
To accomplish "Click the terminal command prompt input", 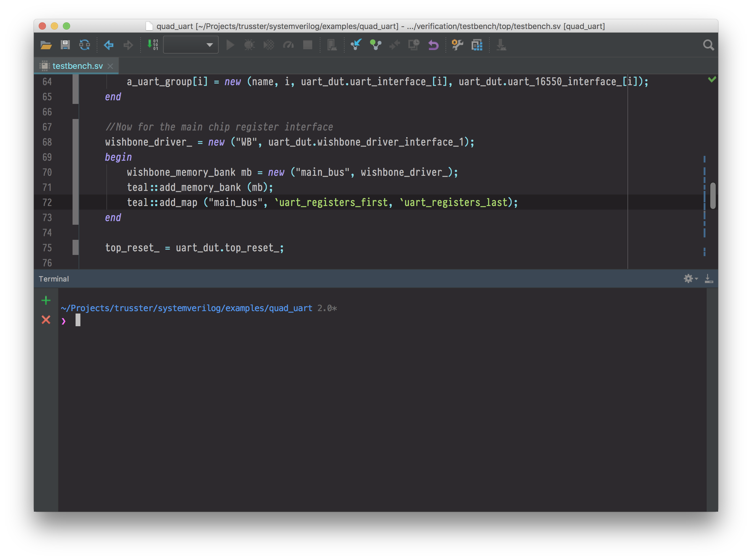I will click(x=78, y=320).
